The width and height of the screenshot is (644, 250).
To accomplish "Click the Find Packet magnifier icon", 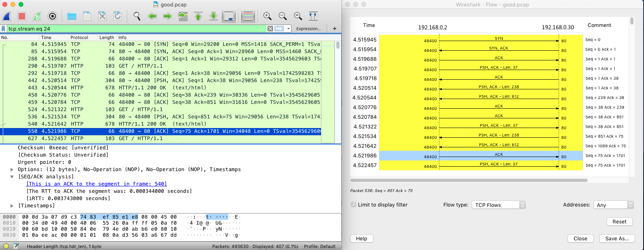I will [137, 16].
